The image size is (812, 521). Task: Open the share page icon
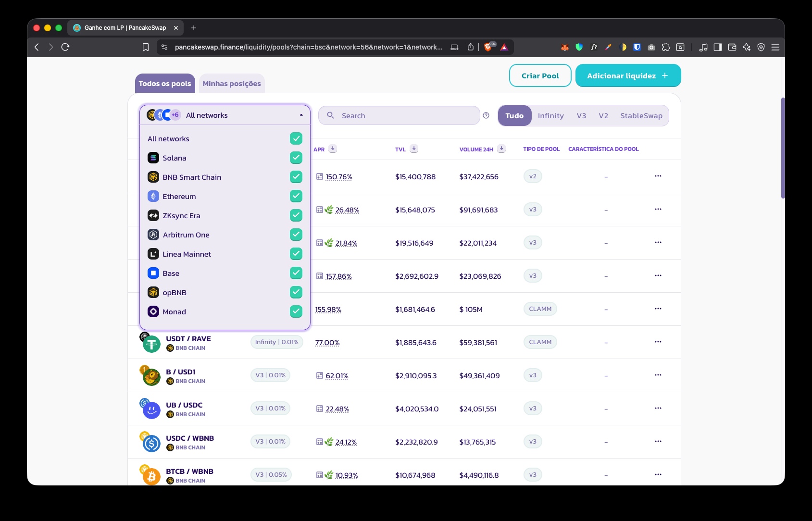tap(471, 47)
